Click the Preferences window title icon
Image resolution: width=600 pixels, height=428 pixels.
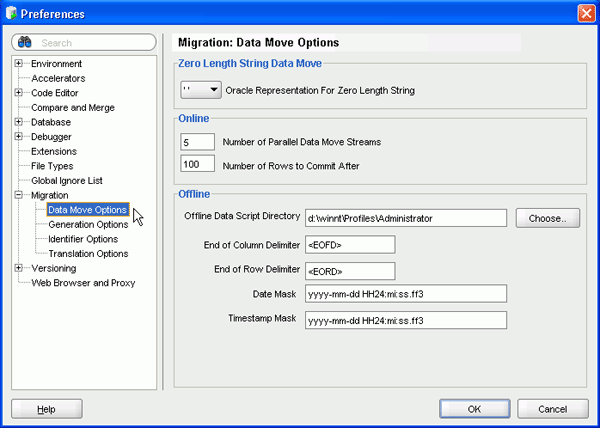point(11,13)
